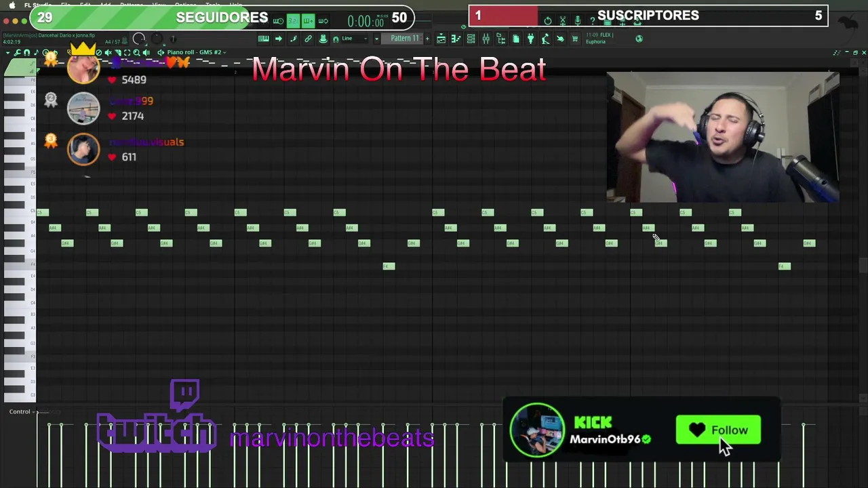Click the shopping cart icon
This screenshot has height=488, width=868.
(x=574, y=39)
